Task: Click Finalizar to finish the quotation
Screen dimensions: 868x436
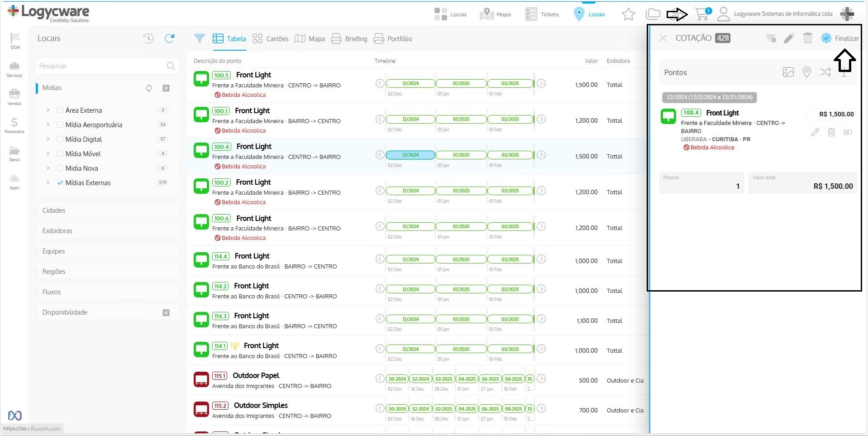Action: [840, 38]
